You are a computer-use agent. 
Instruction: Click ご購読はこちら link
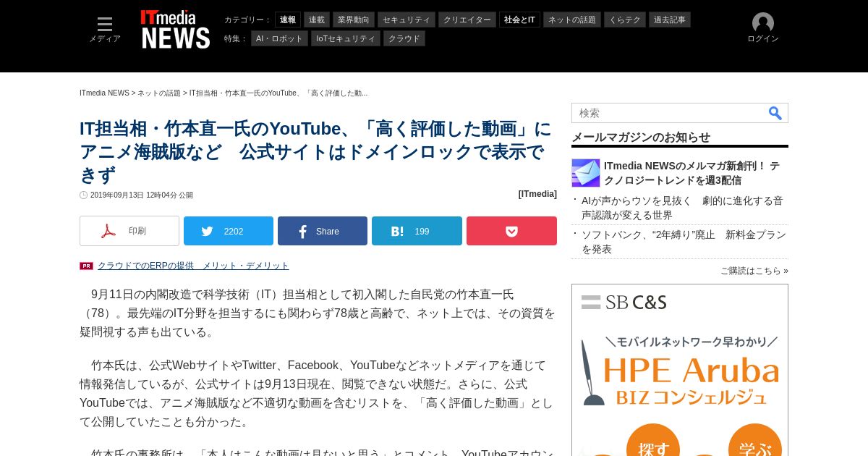754,271
